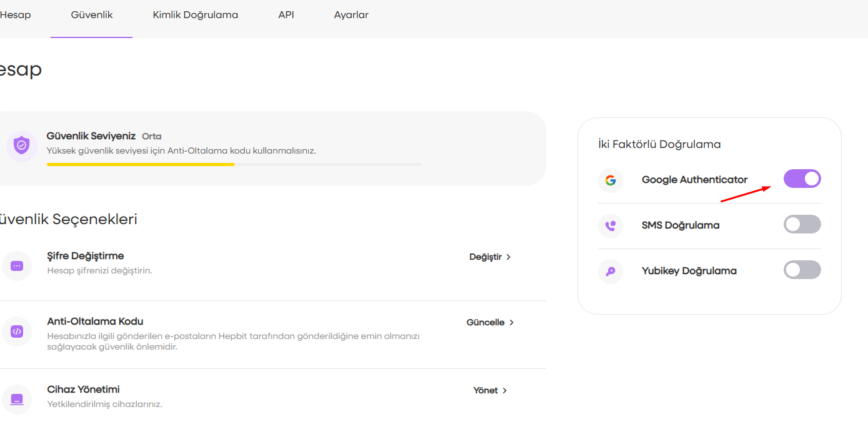
Task: Click the Cihaz Yönetimi device icon
Action: pos(17,399)
